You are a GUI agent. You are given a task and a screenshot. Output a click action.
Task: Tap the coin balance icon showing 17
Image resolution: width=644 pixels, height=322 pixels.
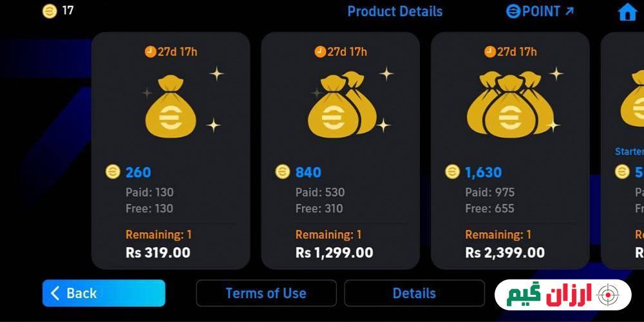[x=50, y=11]
